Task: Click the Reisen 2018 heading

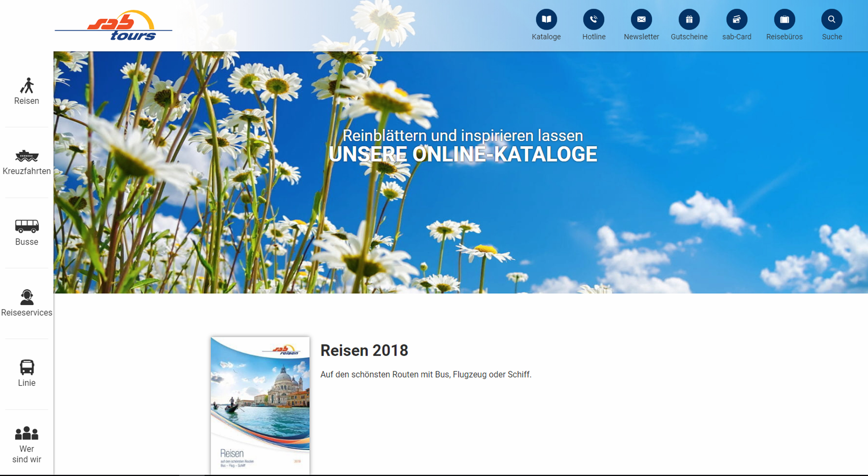Action: click(x=364, y=350)
